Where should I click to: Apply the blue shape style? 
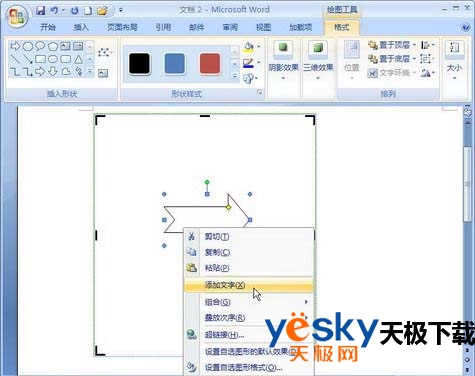tap(175, 64)
